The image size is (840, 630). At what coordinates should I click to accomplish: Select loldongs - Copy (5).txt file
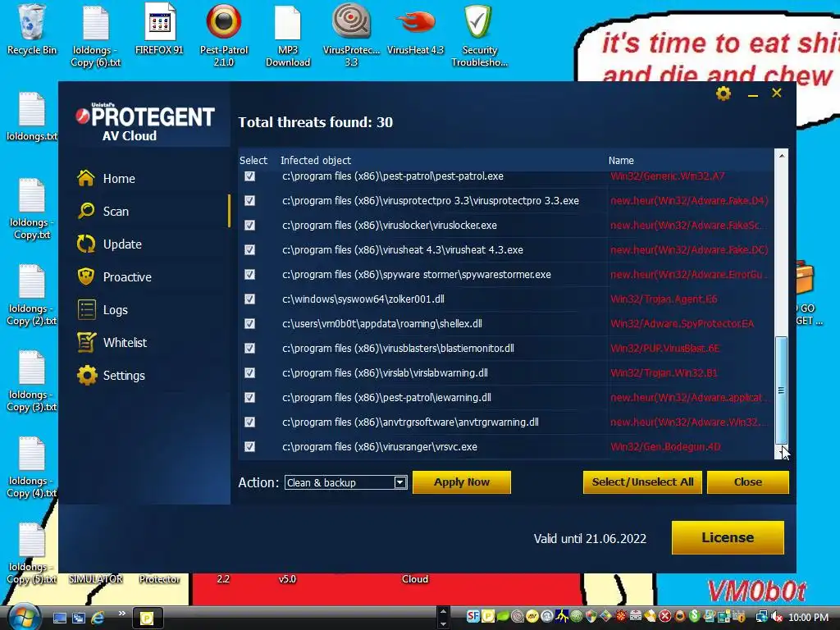tap(32, 554)
